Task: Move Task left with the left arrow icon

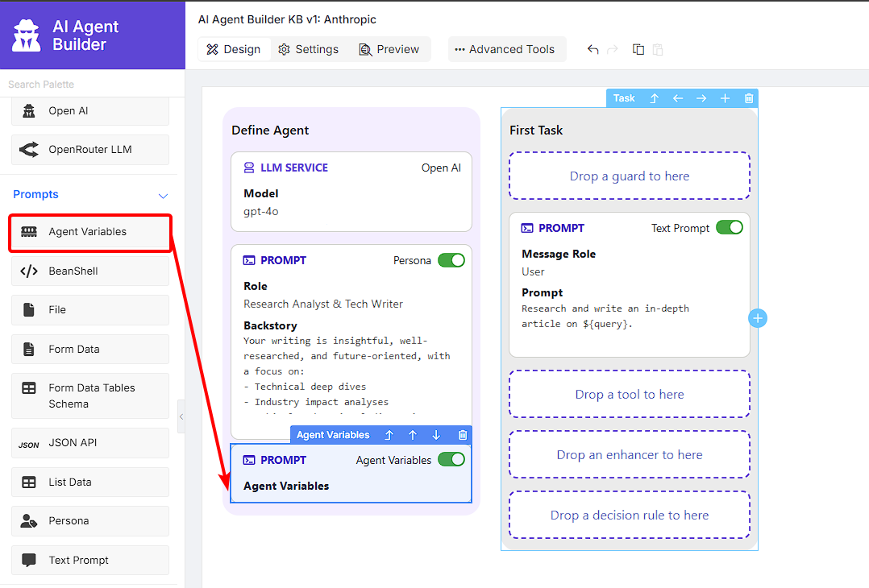Action: [678, 98]
